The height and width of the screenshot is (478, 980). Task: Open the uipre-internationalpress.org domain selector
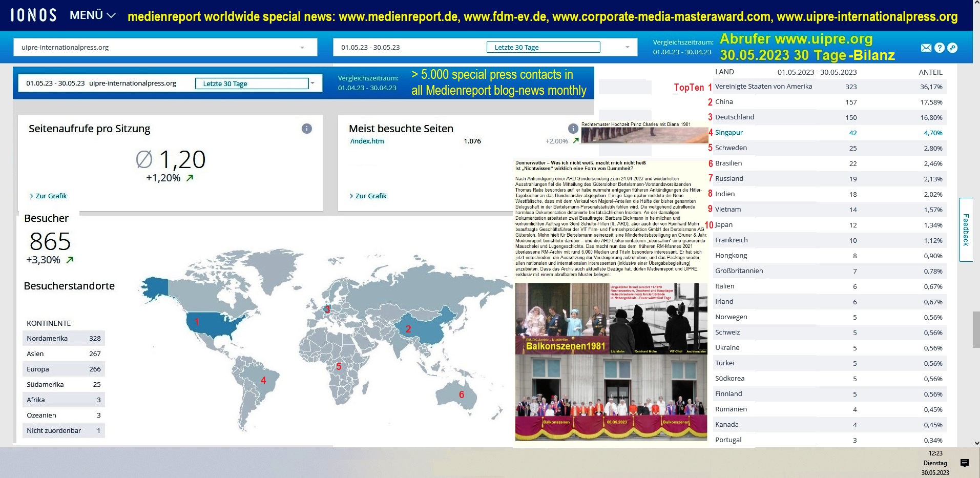[x=164, y=47]
